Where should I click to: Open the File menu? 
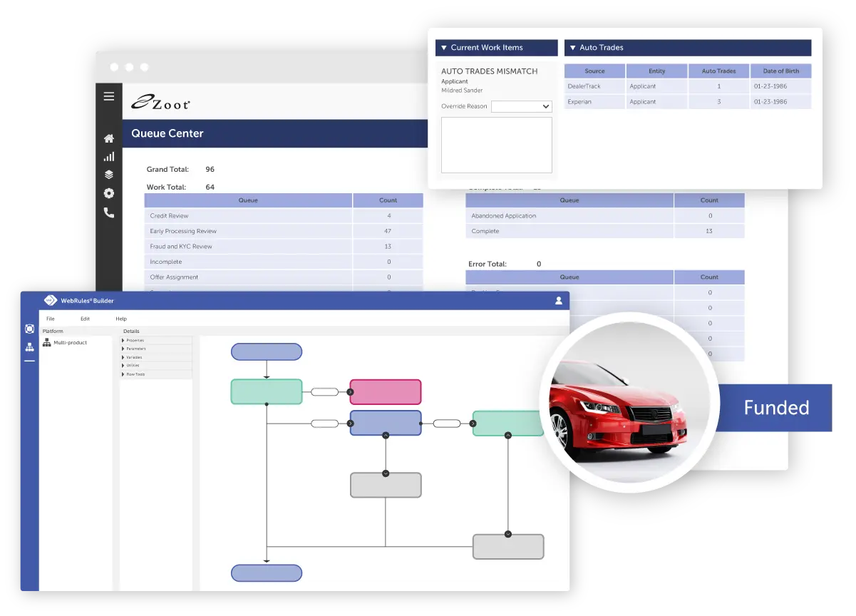click(51, 319)
